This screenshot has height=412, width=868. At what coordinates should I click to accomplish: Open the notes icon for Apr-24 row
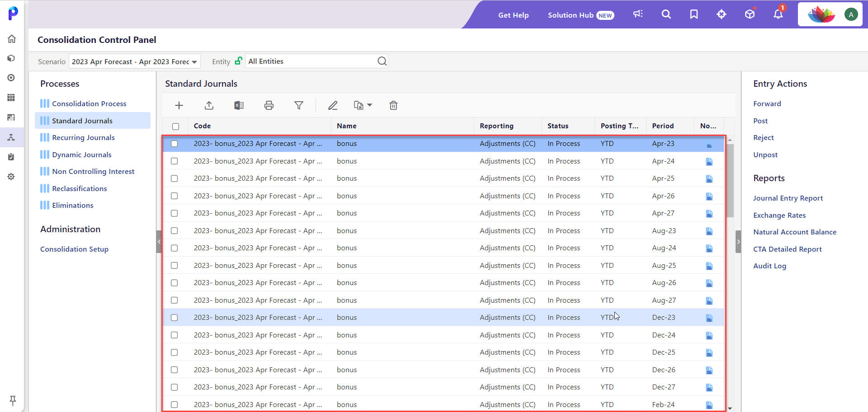pos(709,161)
